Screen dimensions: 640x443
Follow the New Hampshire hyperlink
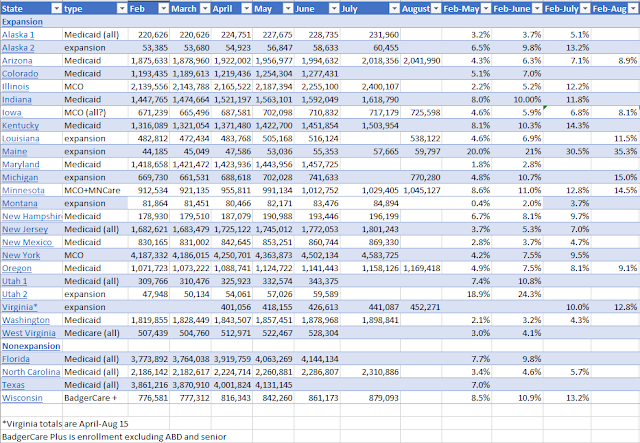(x=32, y=216)
